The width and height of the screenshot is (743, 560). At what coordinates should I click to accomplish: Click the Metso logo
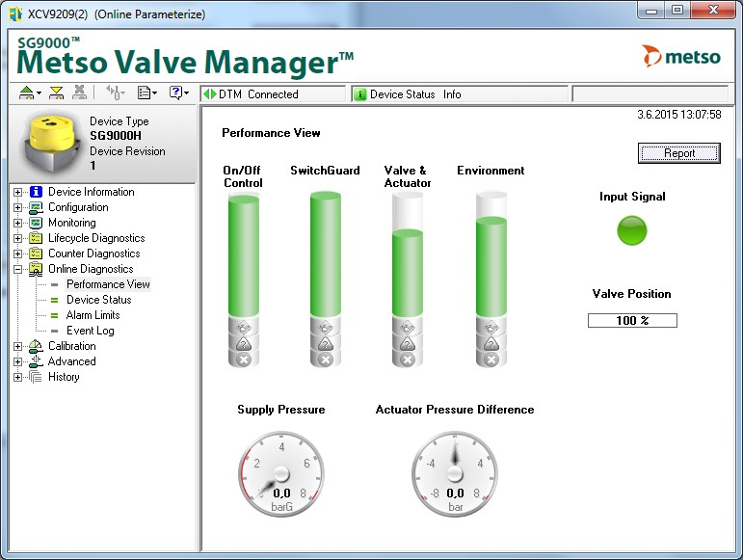pos(681,56)
